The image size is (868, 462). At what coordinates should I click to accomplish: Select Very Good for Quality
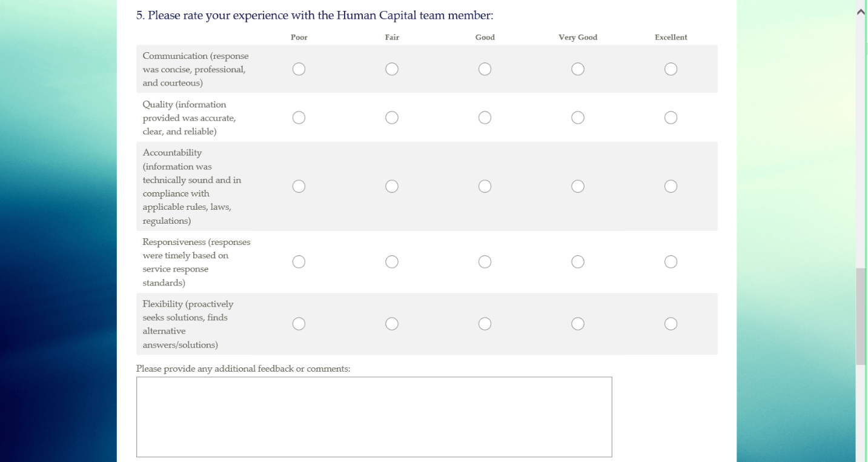point(578,118)
